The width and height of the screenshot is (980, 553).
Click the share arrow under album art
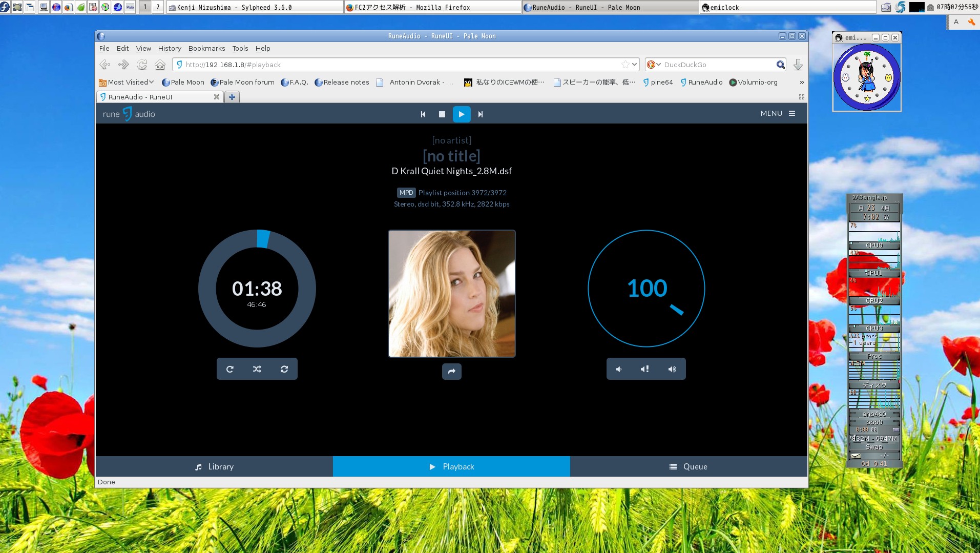[451, 372]
